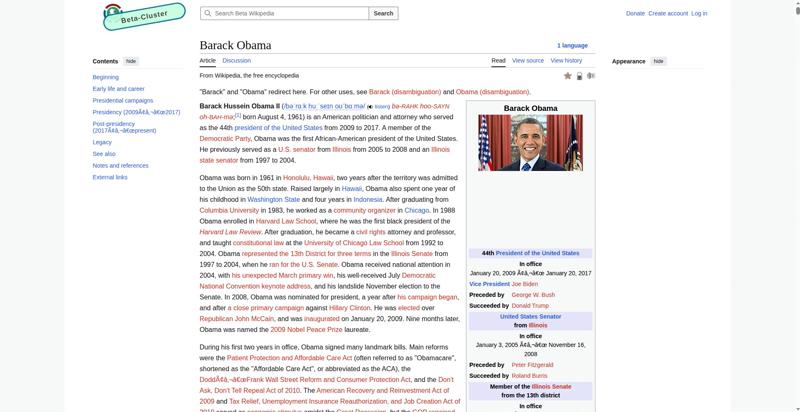This screenshot has height=412, width=800.
Task: Open footnote reference [1]
Action: [238, 115]
